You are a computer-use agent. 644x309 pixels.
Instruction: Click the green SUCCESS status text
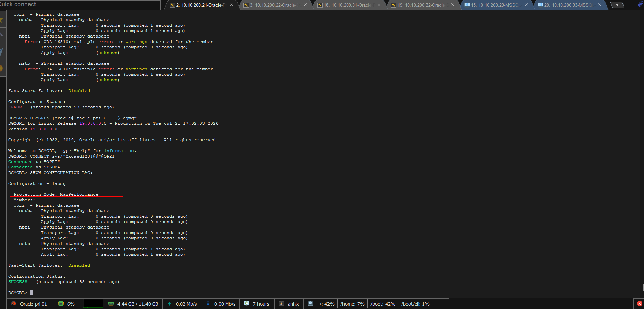tap(18, 282)
